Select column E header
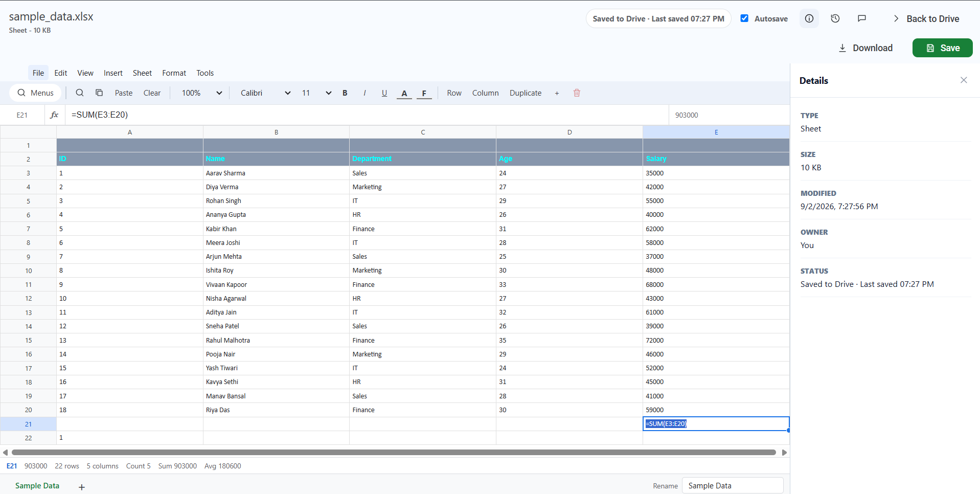The width and height of the screenshot is (980, 494). [716, 132]
